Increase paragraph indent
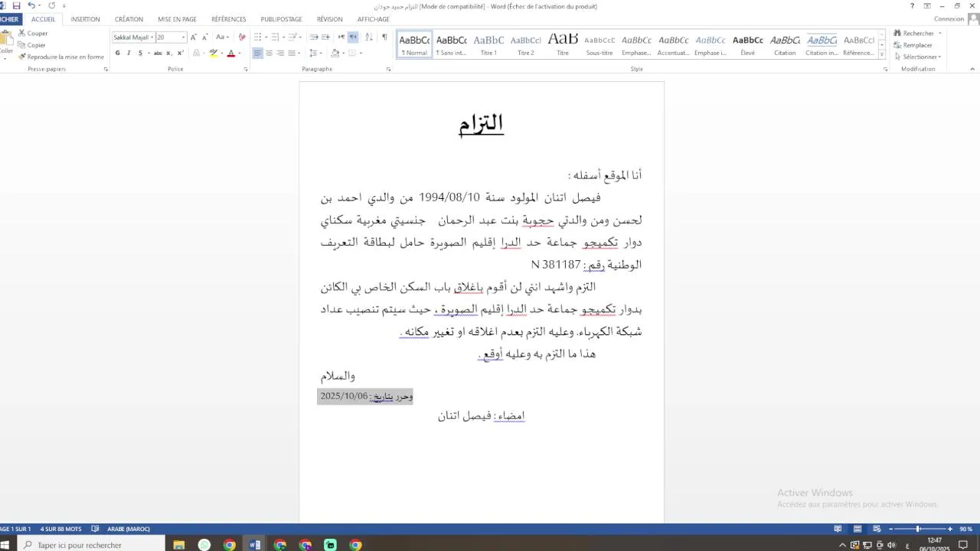Screen dimensions: 980x551 [325, 37]
